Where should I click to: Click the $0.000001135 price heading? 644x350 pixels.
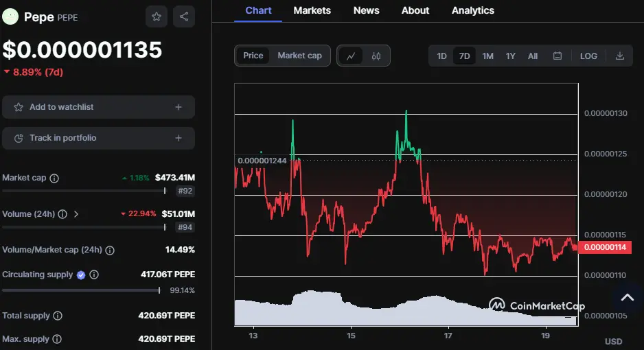[82, 50]
